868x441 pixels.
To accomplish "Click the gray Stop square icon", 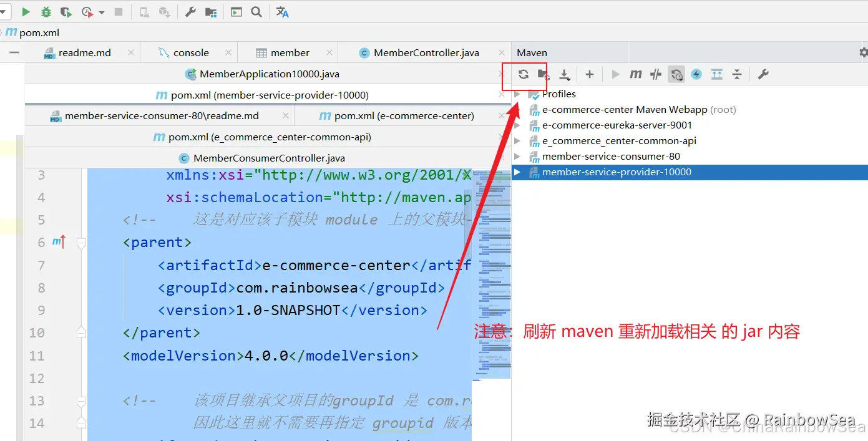I will tap(119, 12).
